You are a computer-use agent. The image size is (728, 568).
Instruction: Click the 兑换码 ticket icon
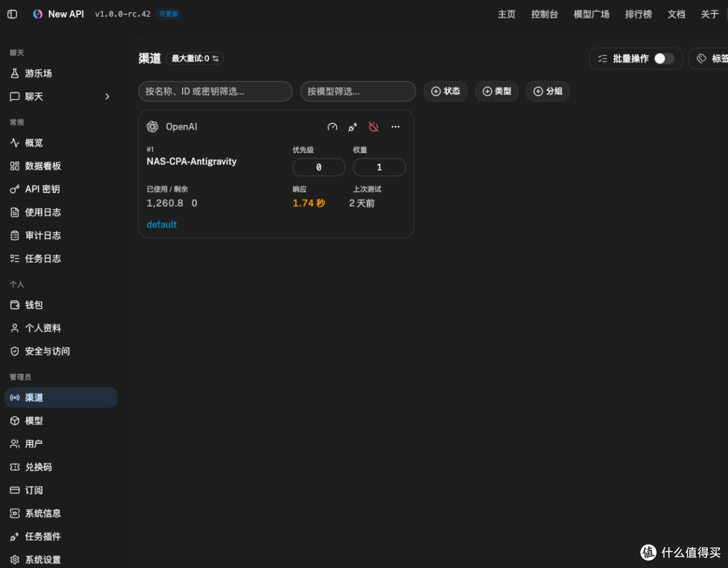(15, 467)
